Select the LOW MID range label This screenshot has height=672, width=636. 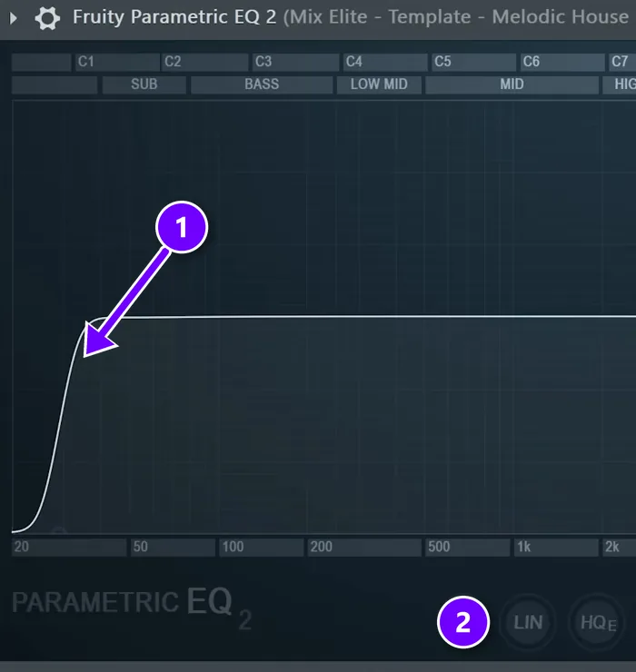pyautogui.click(x=379, y=84)
